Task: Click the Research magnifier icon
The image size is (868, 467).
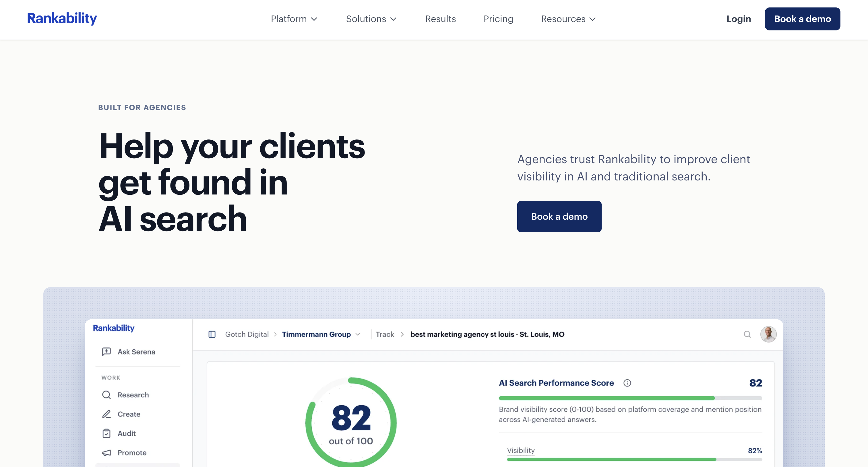Action: pyautogui.click(x=106, y=395)
